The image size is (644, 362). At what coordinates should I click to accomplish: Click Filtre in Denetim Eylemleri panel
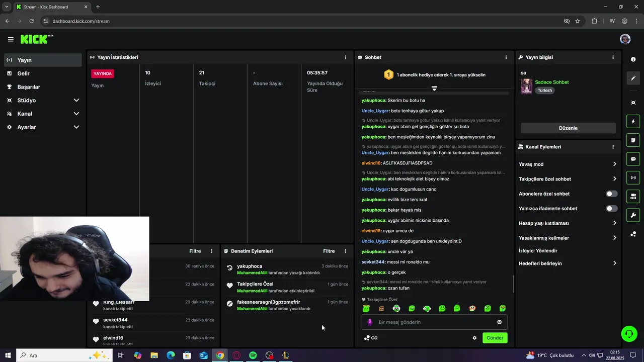pyautogui.click(x=329, y=251)
